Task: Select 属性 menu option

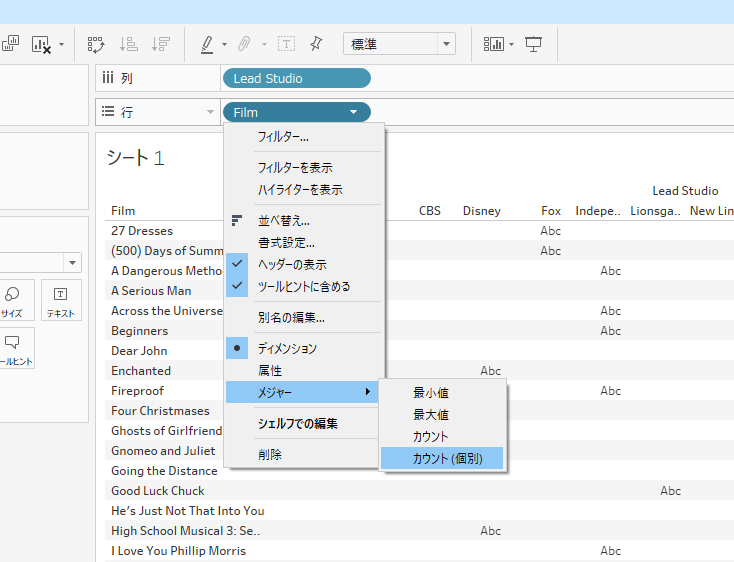Action: coord(304,370)
